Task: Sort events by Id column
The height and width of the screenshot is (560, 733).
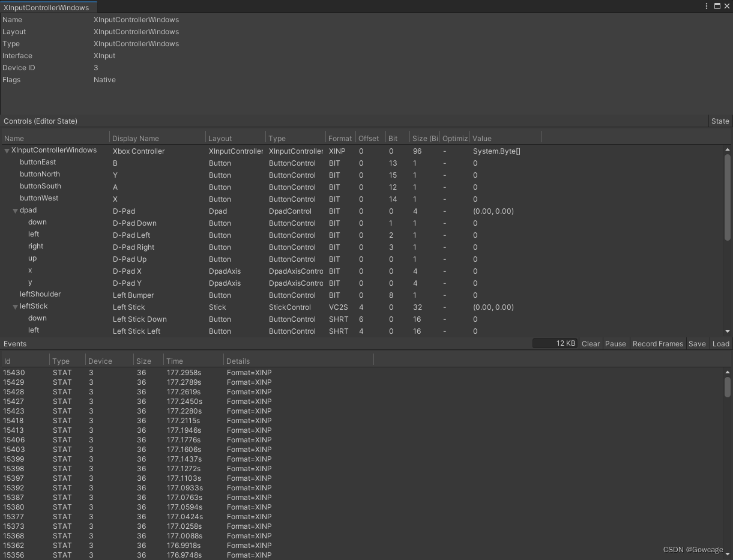Action: click(25, 361)
